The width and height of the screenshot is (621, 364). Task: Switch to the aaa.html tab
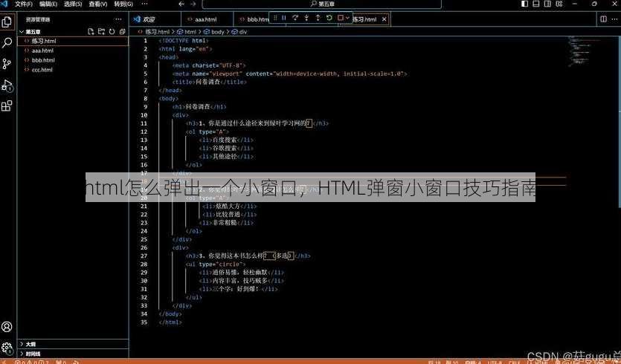(x=206, y=19)
